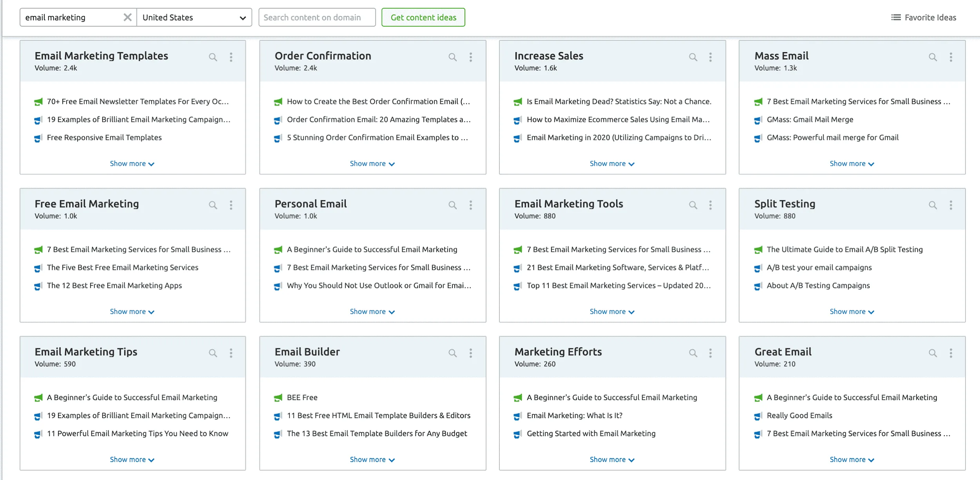The width and height of the screenshot is (980, 480).
Task: Expand Show more on Free Email Marketing card
Action: click(132, 312)
